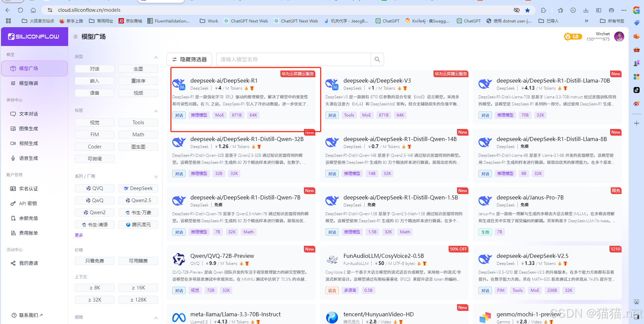Toggle the 语音 type filter
Screen dimensions: 644x324
95,93
